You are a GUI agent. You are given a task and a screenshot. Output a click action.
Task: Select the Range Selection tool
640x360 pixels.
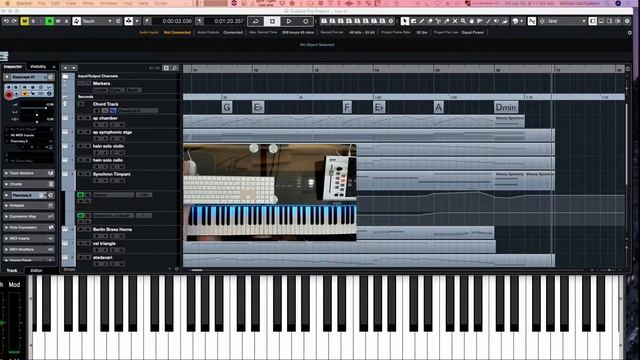413,21
